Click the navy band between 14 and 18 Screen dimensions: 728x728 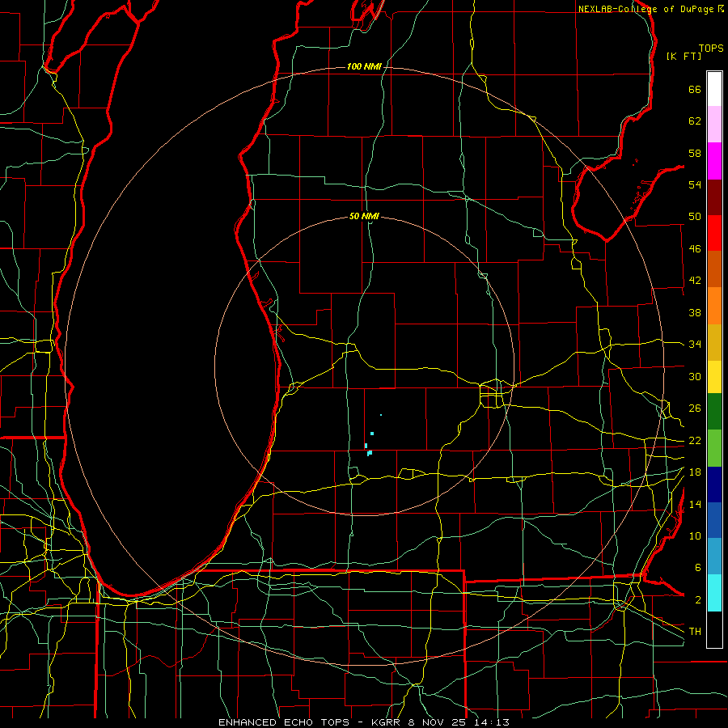tap(714, 485)
